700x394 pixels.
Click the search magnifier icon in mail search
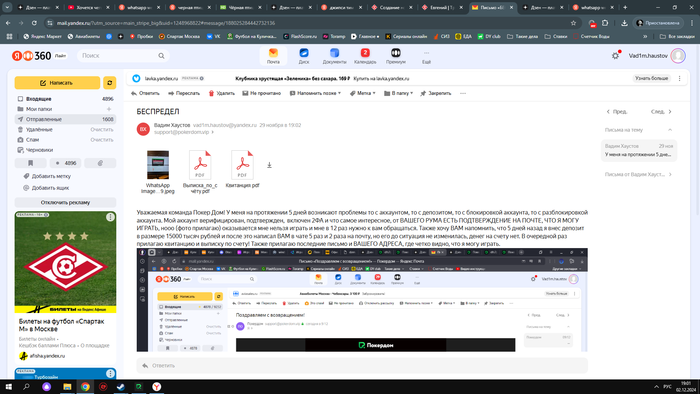click(x=161, y=56)
